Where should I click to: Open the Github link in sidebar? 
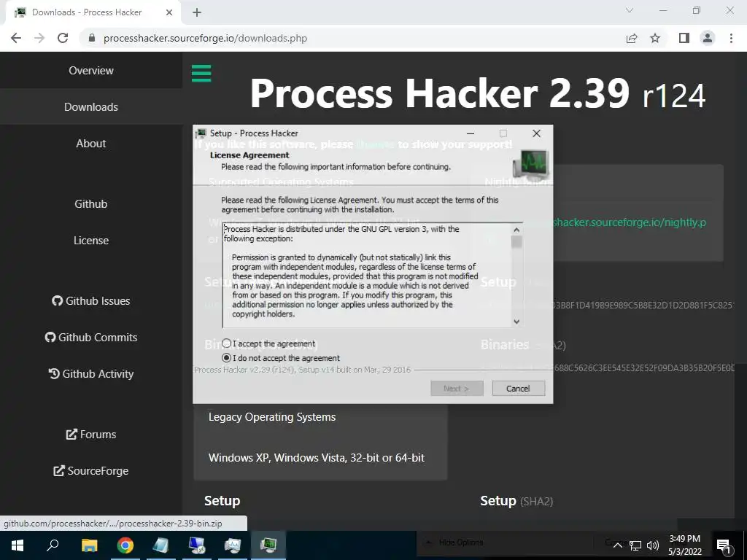(91, 204)
